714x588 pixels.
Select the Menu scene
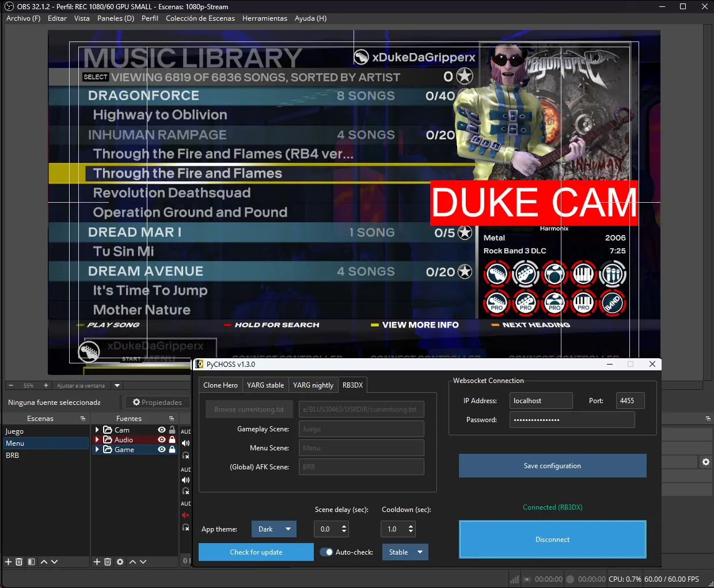(46, 443)
